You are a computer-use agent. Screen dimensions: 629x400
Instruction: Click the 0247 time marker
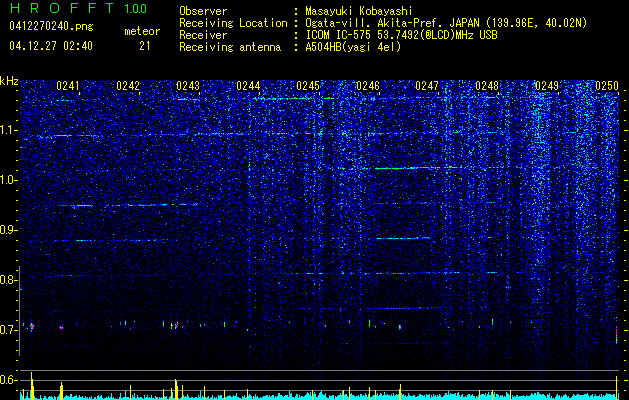[427, 86]
